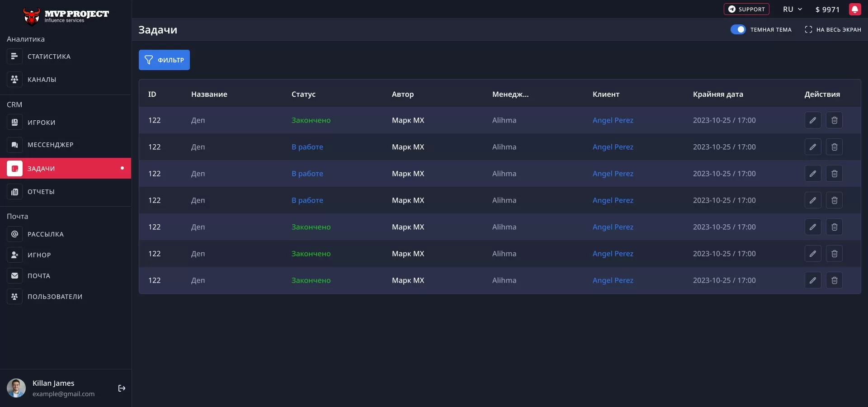This screenshot has width=868, height=407.
Task: Open the RU language dropdown
Action: coord(792,9)
